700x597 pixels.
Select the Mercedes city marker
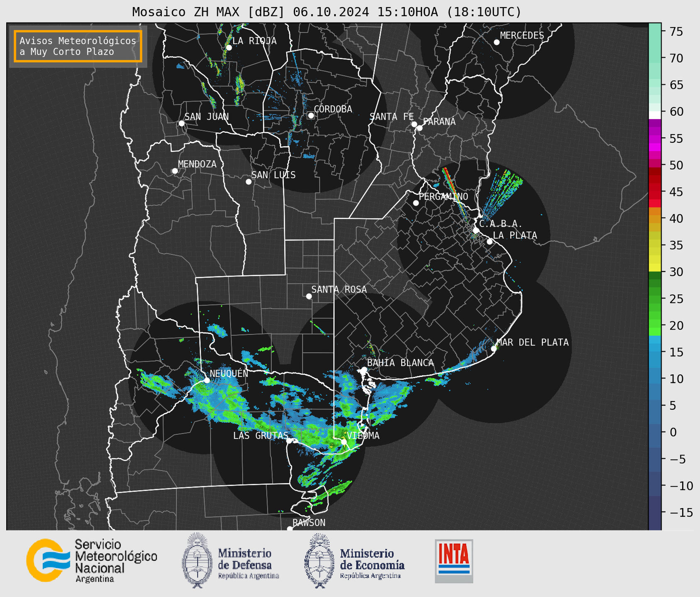tap(497, 42)
